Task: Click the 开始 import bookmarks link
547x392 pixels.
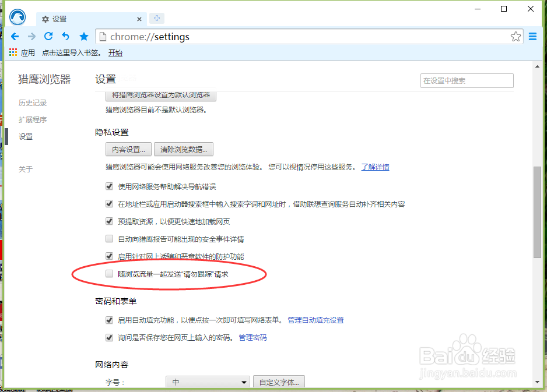Action: click(115, 53)
